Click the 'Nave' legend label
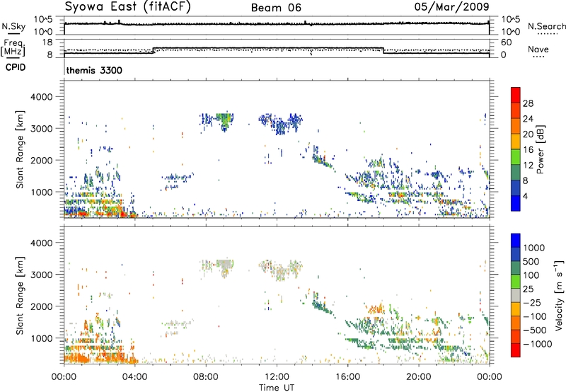 click(x=538, y=49)
